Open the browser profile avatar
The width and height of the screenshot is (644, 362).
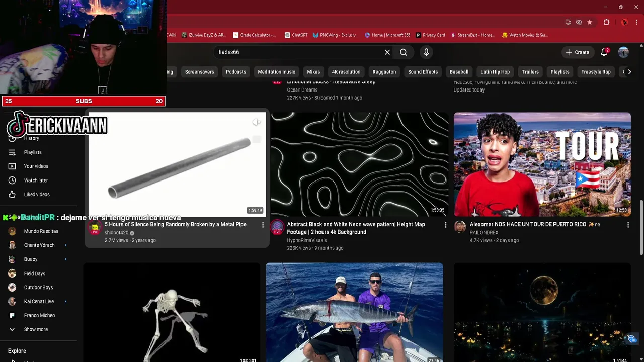[x=624, y=22]
